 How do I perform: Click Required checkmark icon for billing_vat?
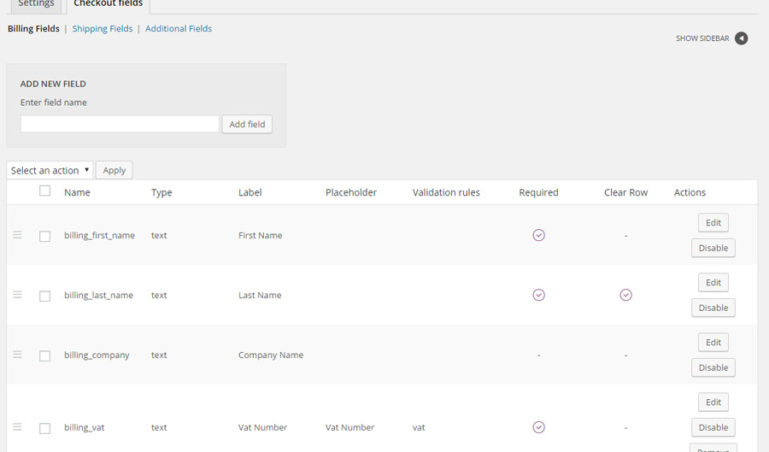(x=538, y=427)
